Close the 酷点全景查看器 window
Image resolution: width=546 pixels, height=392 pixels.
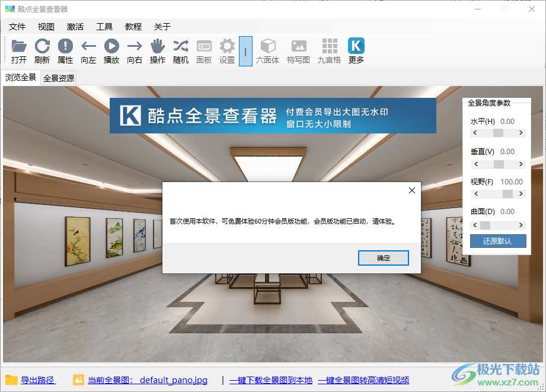click(x=531, y=9)
